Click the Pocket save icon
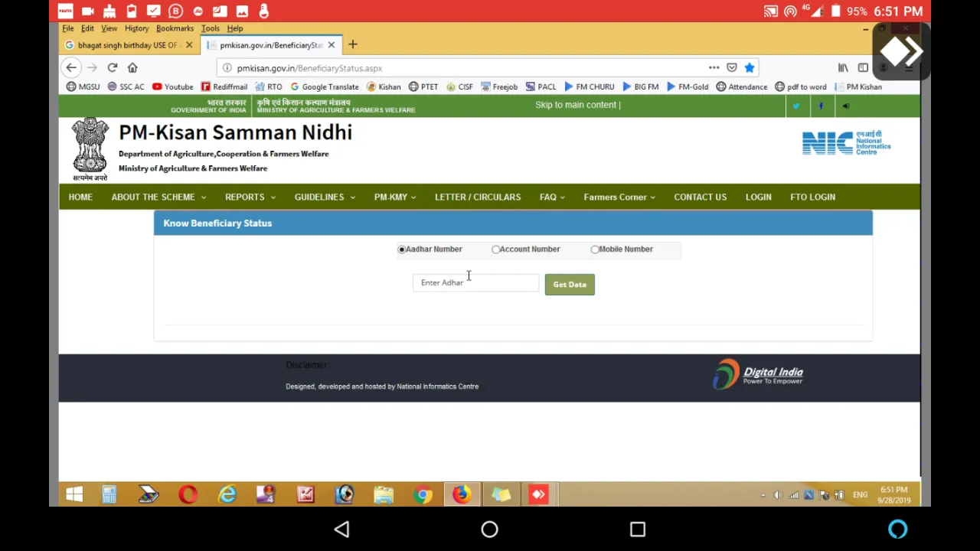 click(732, 68)
